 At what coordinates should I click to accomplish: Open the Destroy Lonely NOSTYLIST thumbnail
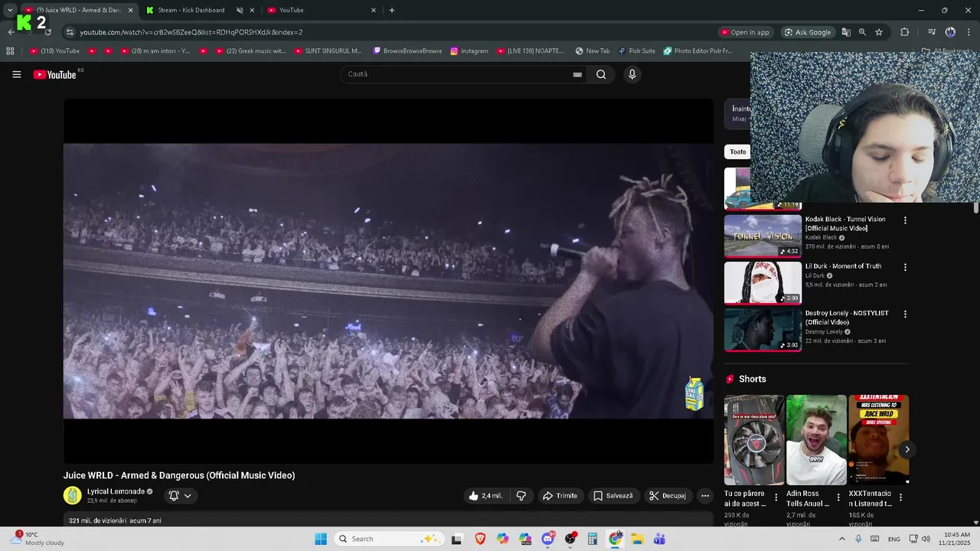[x=763, y=329]
